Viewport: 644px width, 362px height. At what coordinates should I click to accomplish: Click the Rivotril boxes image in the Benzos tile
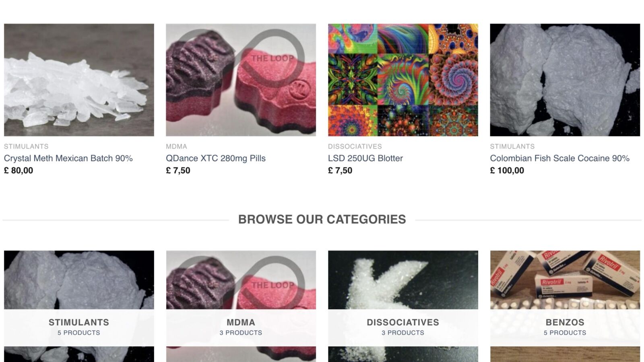pos(565,280)
